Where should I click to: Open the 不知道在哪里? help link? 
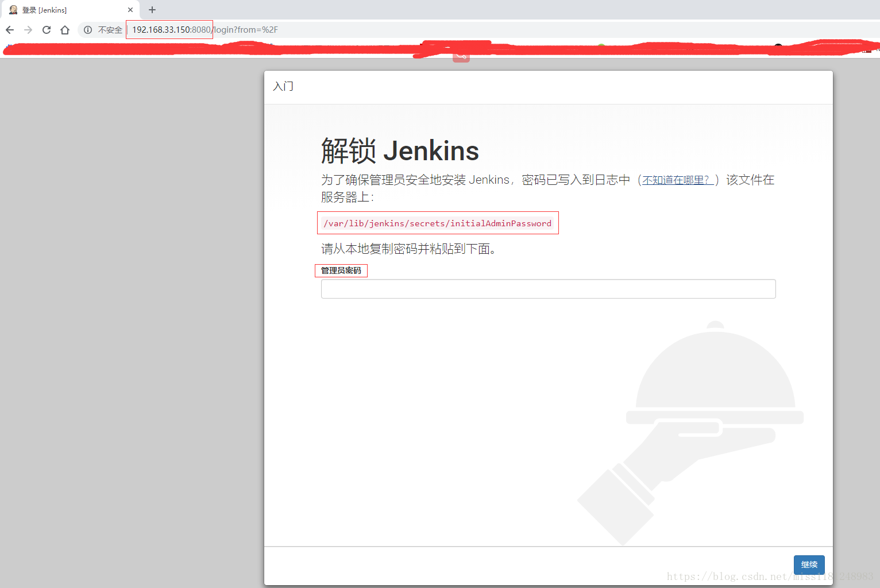[x=677, y=180]
